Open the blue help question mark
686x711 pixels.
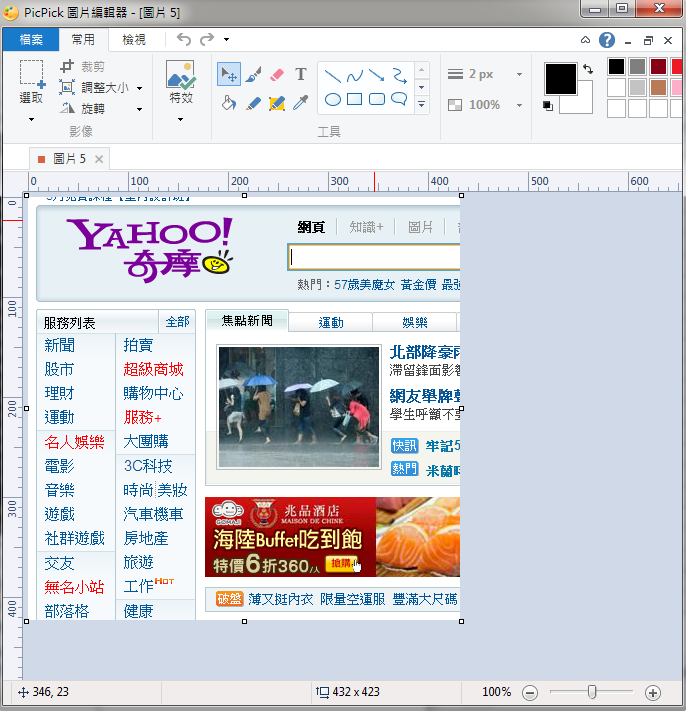point(607,40)
